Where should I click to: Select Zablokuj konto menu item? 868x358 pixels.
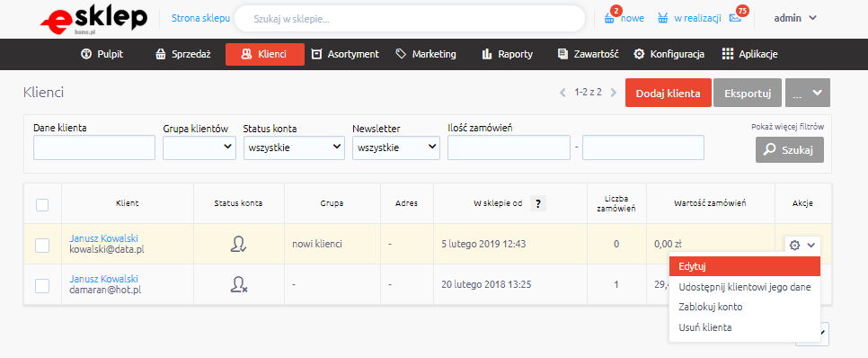745,307
